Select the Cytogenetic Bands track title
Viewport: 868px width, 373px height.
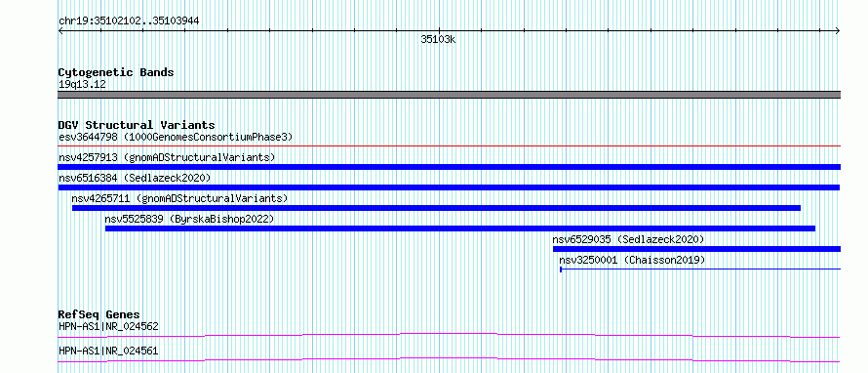pos(116,72)
